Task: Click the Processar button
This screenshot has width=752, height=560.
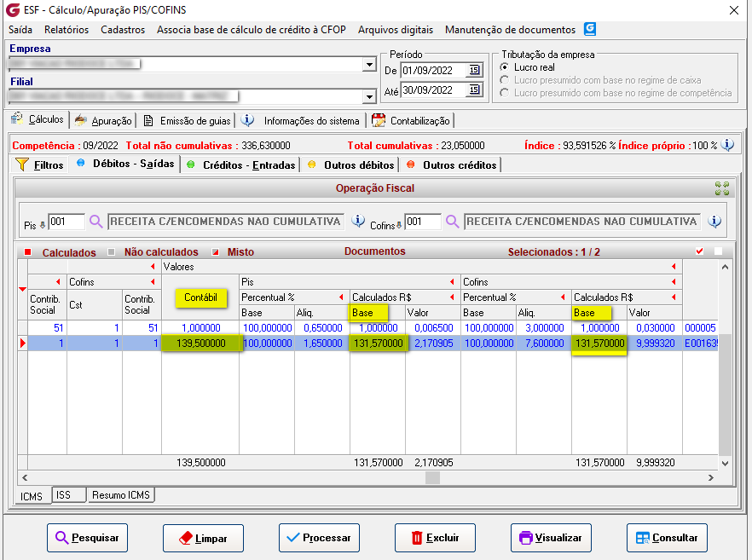Action: (320, 538)
